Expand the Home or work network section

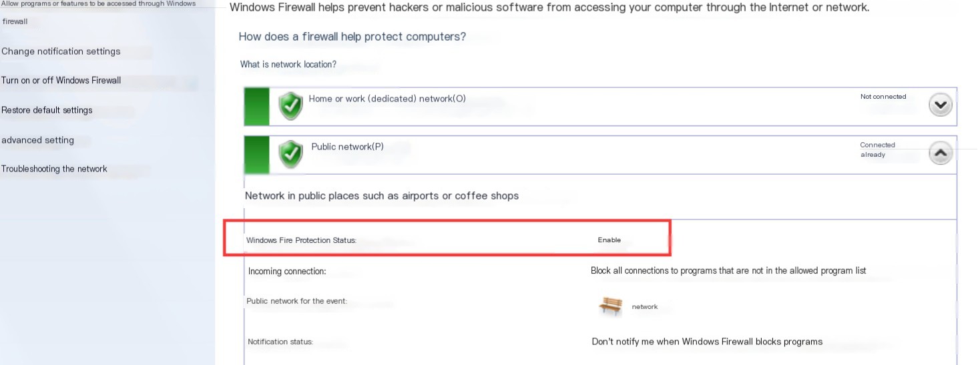pos(941,105)
